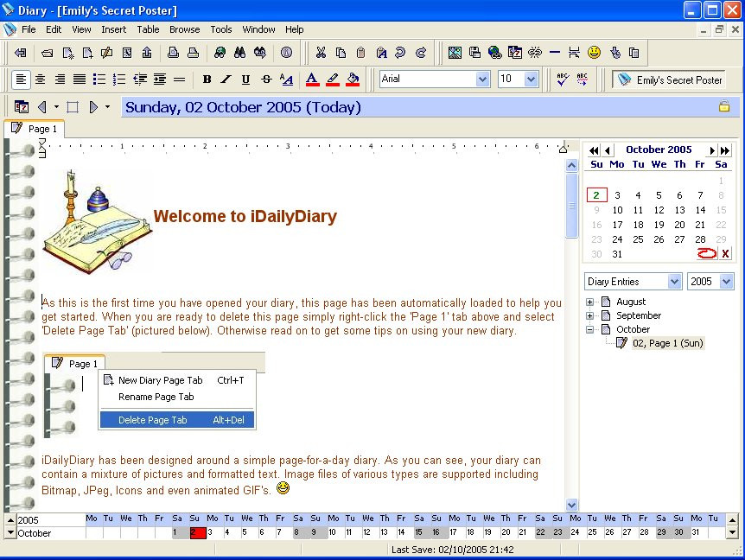
Task: Click the Spell check ABC checkmark icon
Action: click(x=563, y=80)
